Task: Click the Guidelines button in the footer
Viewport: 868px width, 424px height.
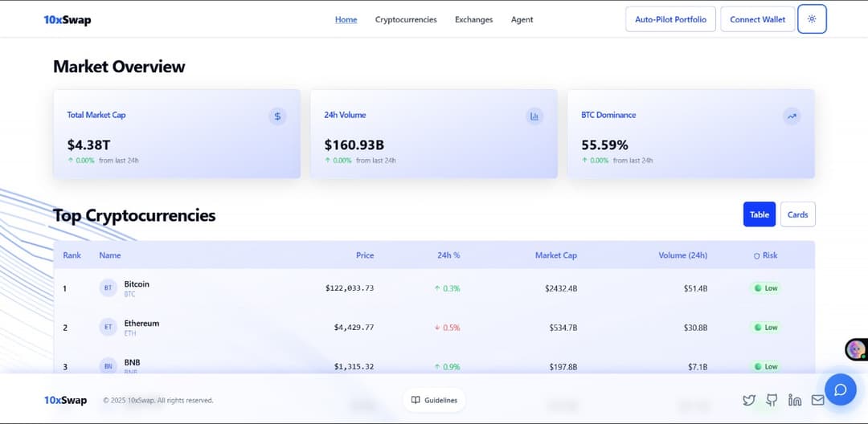Action: (x=435, y=400)
